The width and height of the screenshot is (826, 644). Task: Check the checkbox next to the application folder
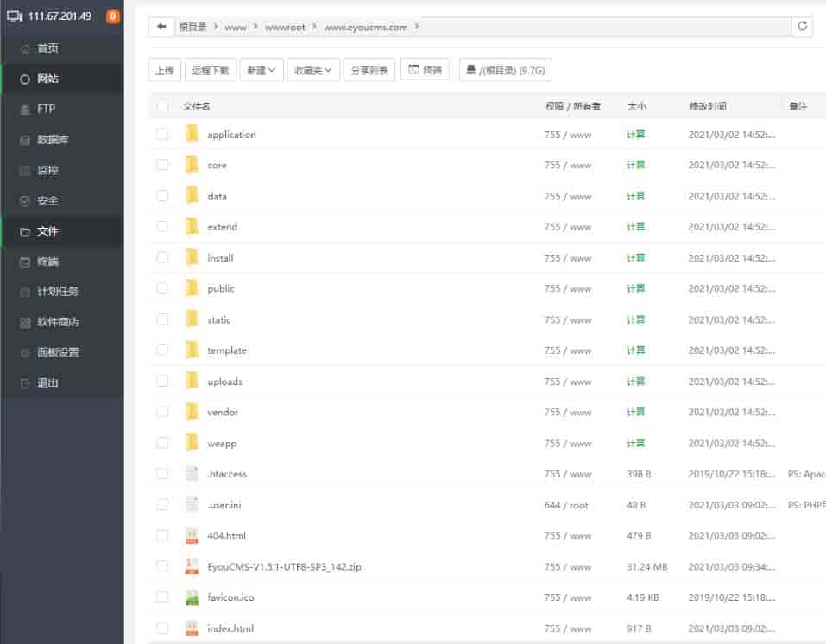162,134
